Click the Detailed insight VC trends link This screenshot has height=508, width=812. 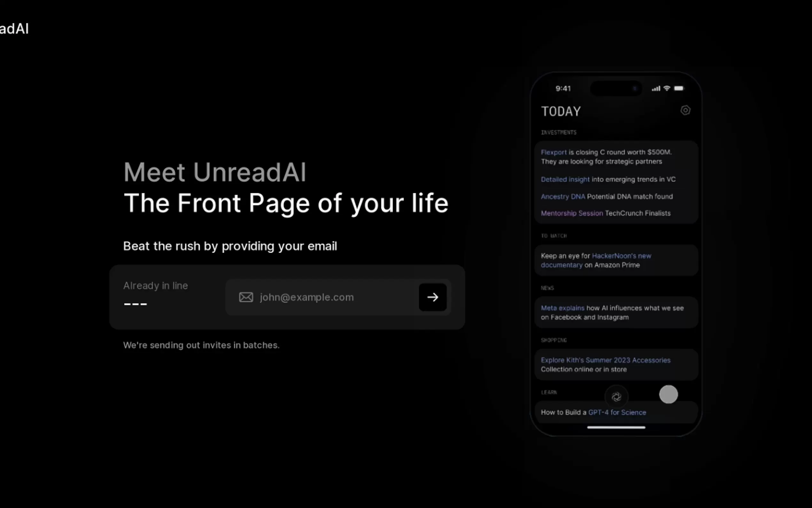tap(565, 179)
